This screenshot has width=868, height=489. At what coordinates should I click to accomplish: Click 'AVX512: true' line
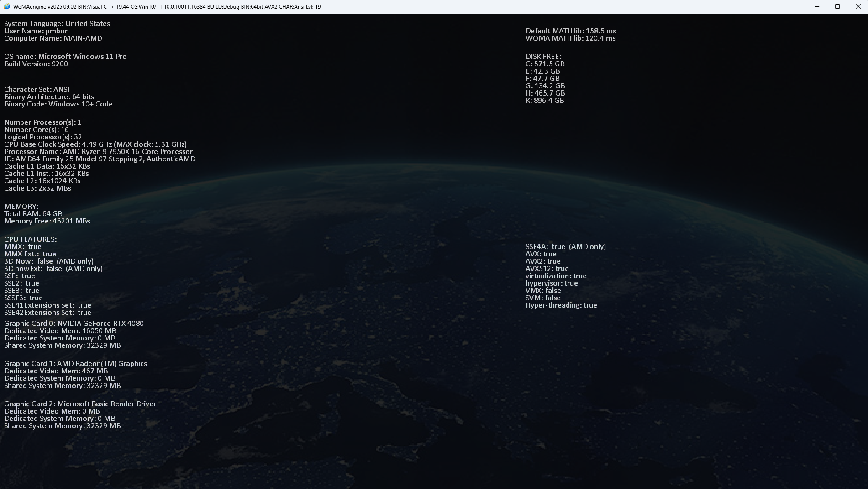547,269
